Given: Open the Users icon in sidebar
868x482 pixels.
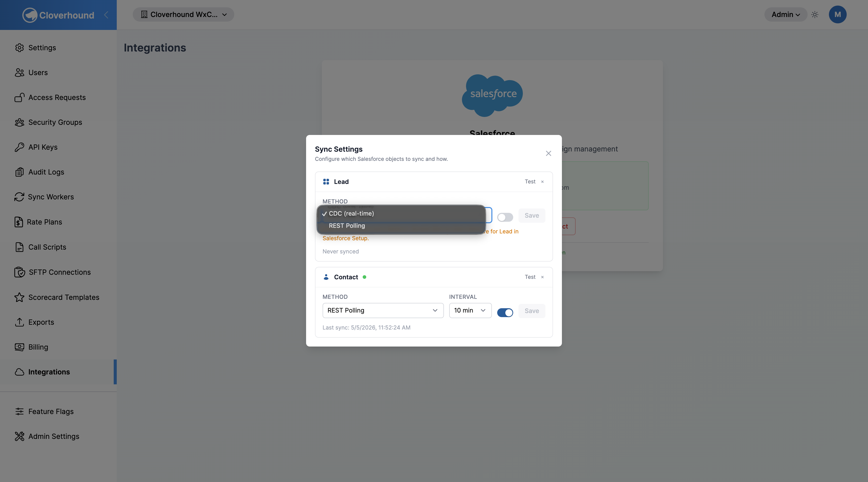Looking at the screenshot, I should [x=20, y=72].
